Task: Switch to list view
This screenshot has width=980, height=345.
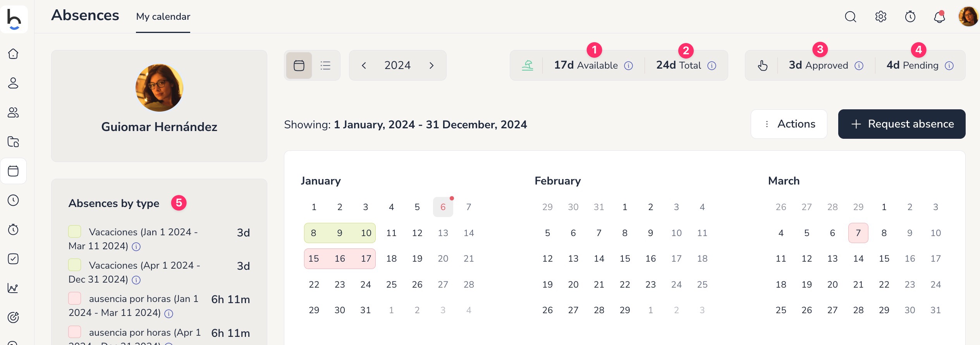Action: tap(325, 66)
